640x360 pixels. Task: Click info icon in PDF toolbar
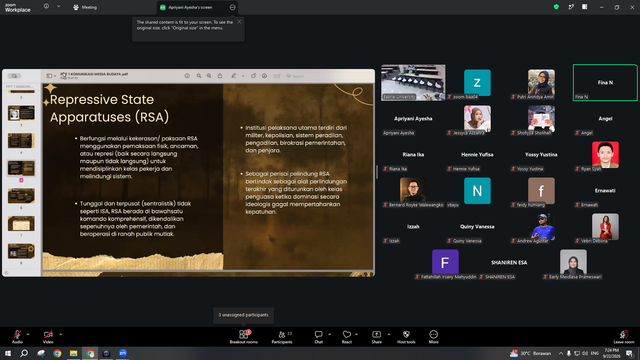pos(187,76)
